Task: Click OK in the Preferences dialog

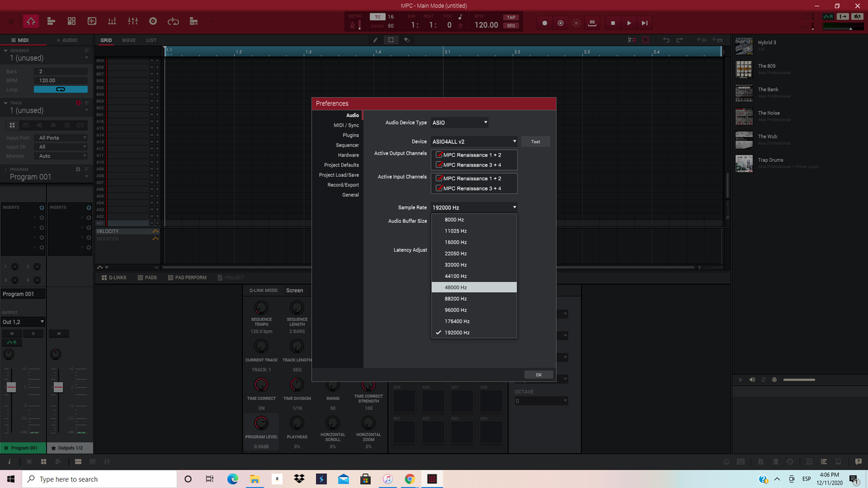Action: (x=538, y=375)
